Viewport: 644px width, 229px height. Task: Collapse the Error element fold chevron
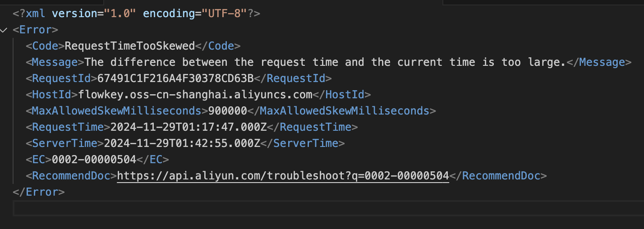pos(5,30)
